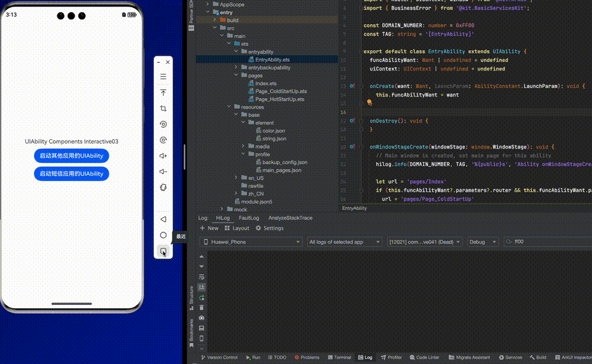
Task: Toggle scroll-to-end in the log side toolbar
Action: (x=202, y=287)
